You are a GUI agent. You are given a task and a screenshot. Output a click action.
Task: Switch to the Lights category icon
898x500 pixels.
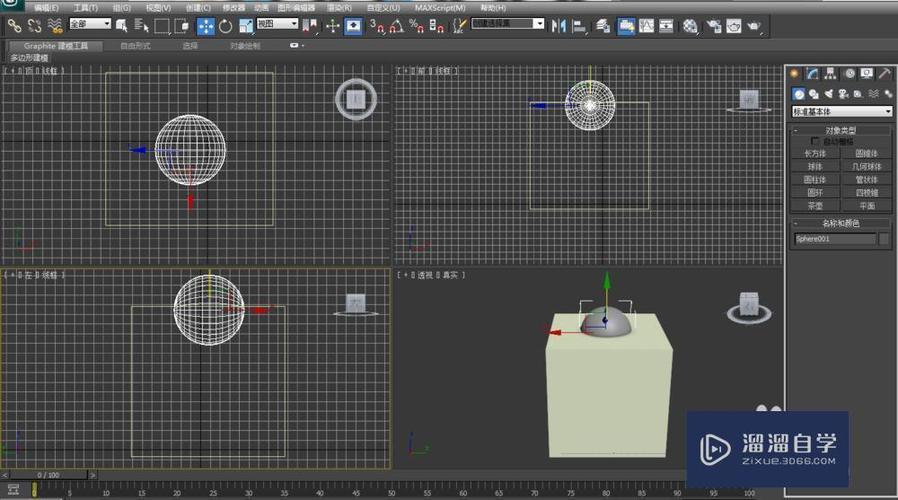pyautogui.click(x=829, y=94)
